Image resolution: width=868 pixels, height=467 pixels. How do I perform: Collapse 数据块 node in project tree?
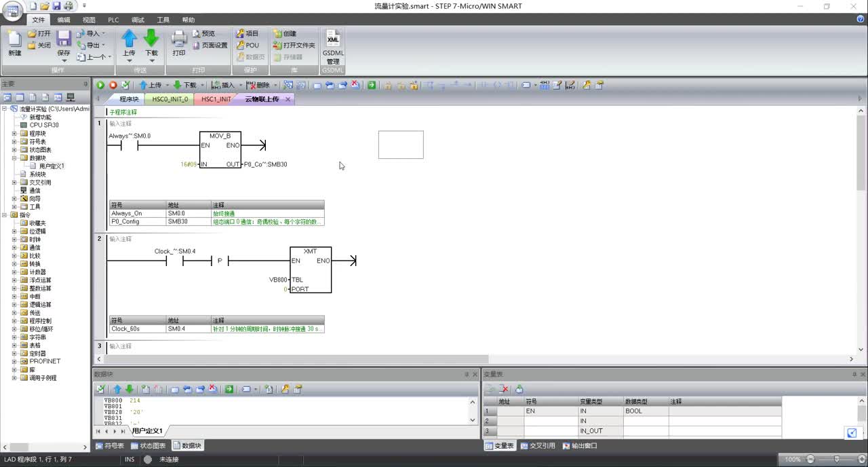14,158
